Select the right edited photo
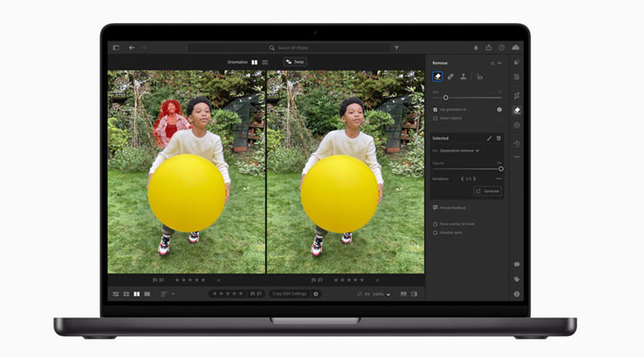The width and height of the screenshot is (644, 357). coord(346,172)
